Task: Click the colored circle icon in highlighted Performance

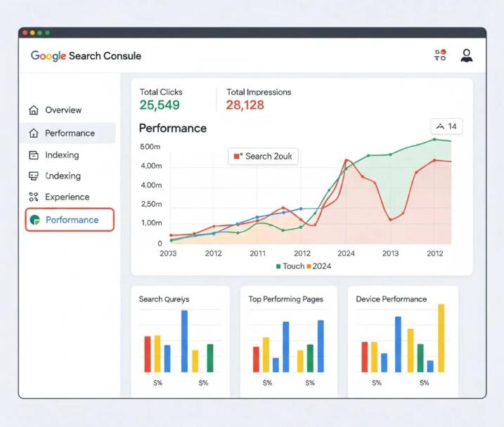Action: 35,221
